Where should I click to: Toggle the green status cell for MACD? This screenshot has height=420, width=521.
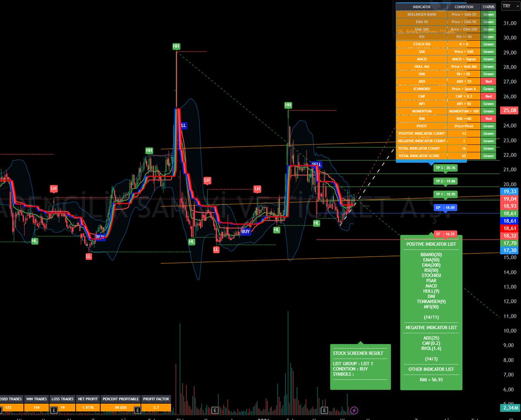point(488,59)
